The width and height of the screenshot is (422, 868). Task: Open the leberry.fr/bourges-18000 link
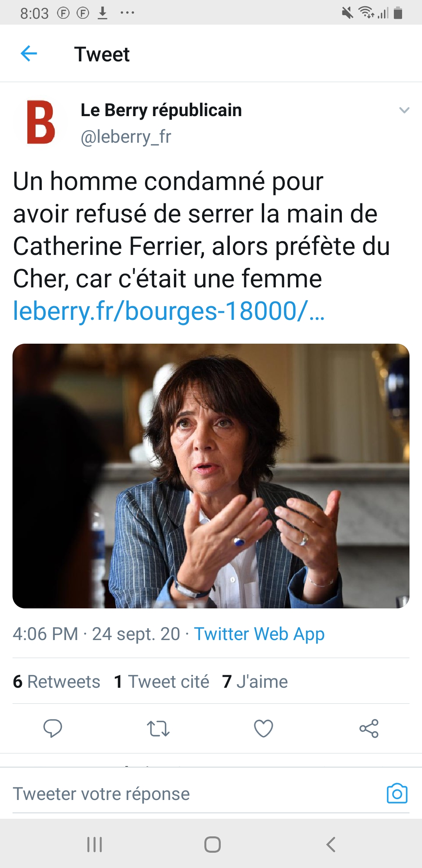[168, 311]
